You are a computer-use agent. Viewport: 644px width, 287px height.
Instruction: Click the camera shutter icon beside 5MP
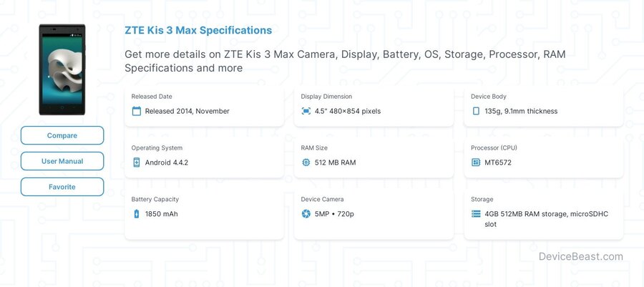coord(306,213)
